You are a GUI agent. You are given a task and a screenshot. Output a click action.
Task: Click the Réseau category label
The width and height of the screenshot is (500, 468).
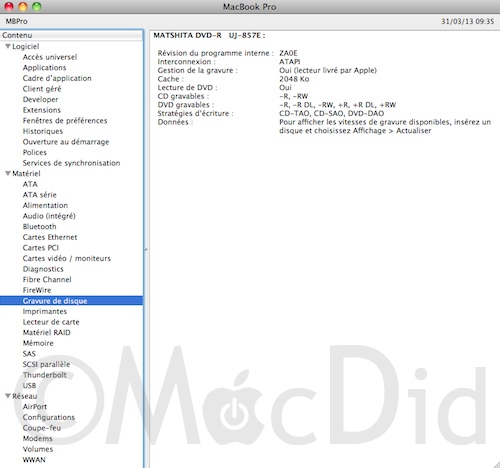click(25, 396)
